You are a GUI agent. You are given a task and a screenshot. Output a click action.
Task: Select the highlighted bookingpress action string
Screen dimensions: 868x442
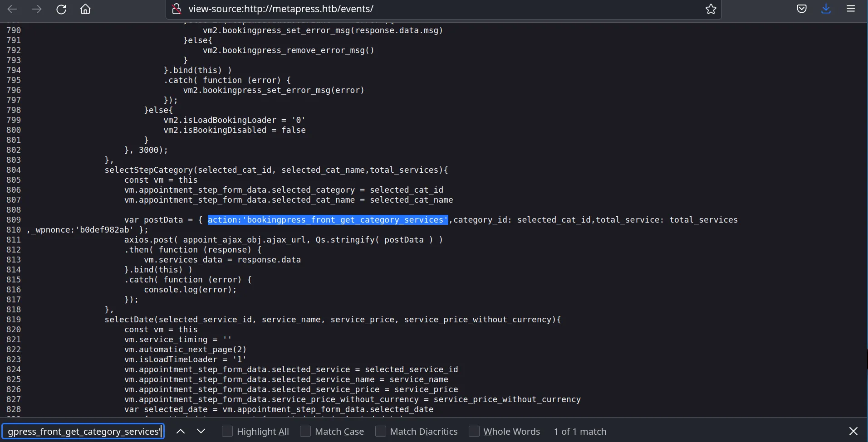(327, 220)
